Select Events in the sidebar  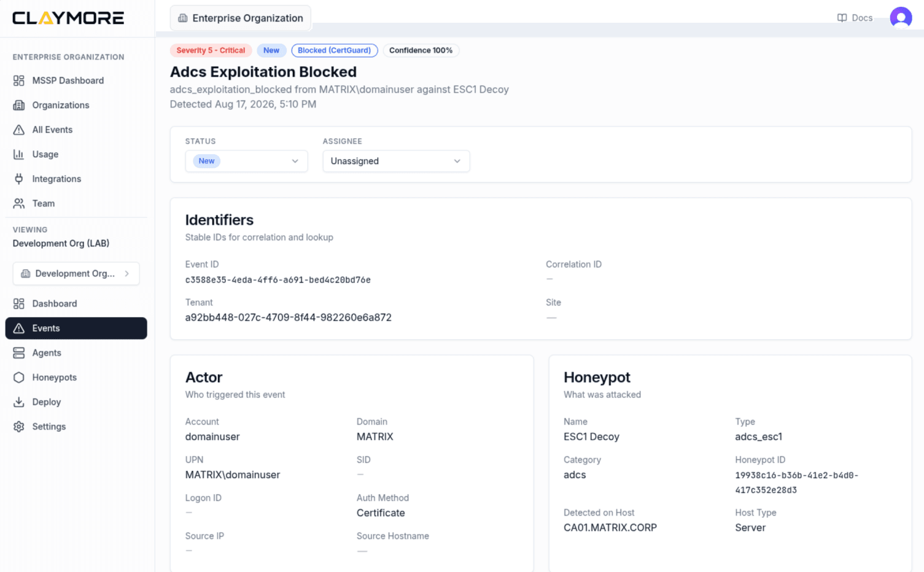(76, 328)
